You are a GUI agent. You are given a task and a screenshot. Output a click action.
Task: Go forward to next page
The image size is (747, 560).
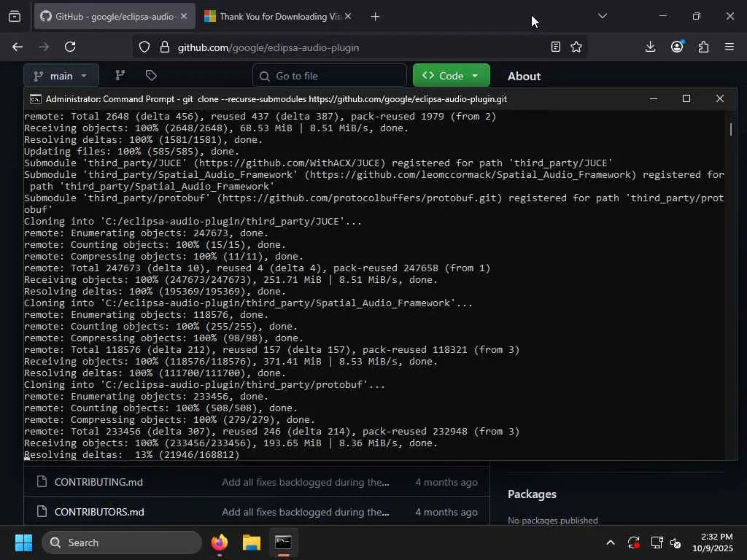tap(44, 47)
